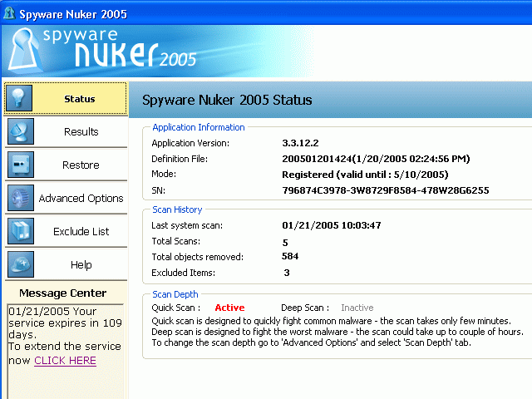Click the gear icon beside Advanced Options
Screen dimensions: 532x399
click(21, 198)
